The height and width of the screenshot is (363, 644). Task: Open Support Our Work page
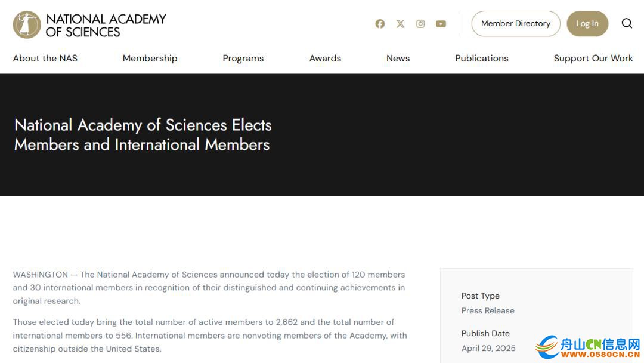(x=593, y=59)
